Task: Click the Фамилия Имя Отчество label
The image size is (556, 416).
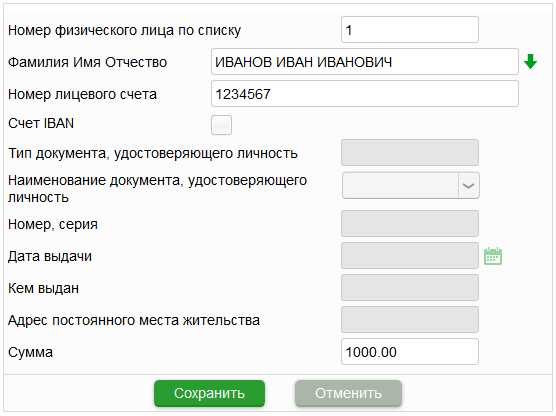Action: coord(88,62)
